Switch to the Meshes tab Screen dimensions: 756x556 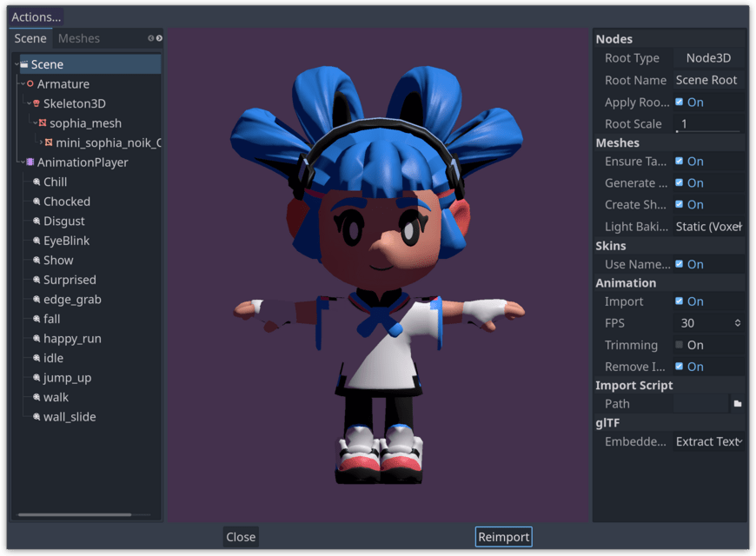[x=78, y=38]
